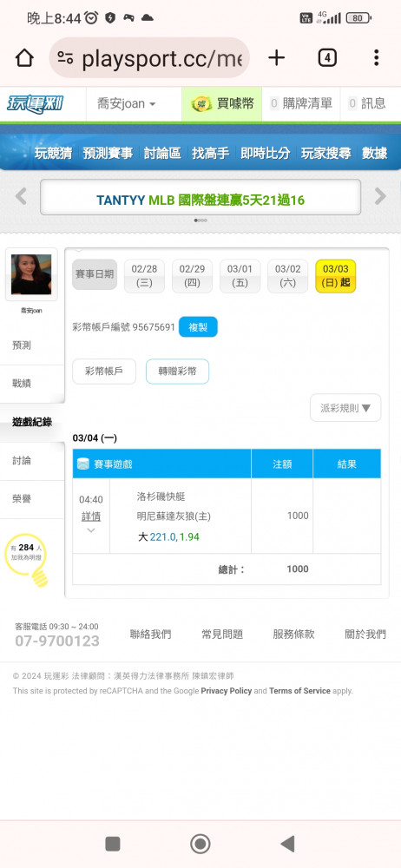
Task: Click the 注額 column header
Action: pos(282,464)
